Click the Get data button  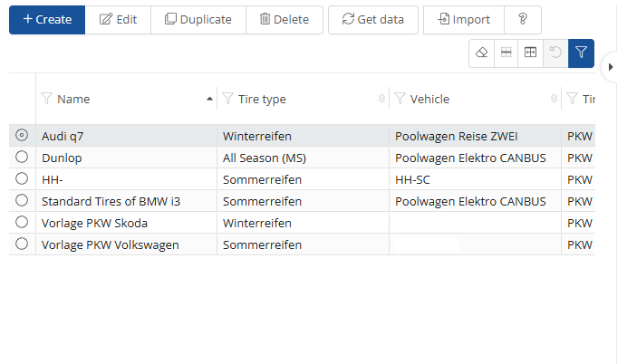tap(372, 19)
